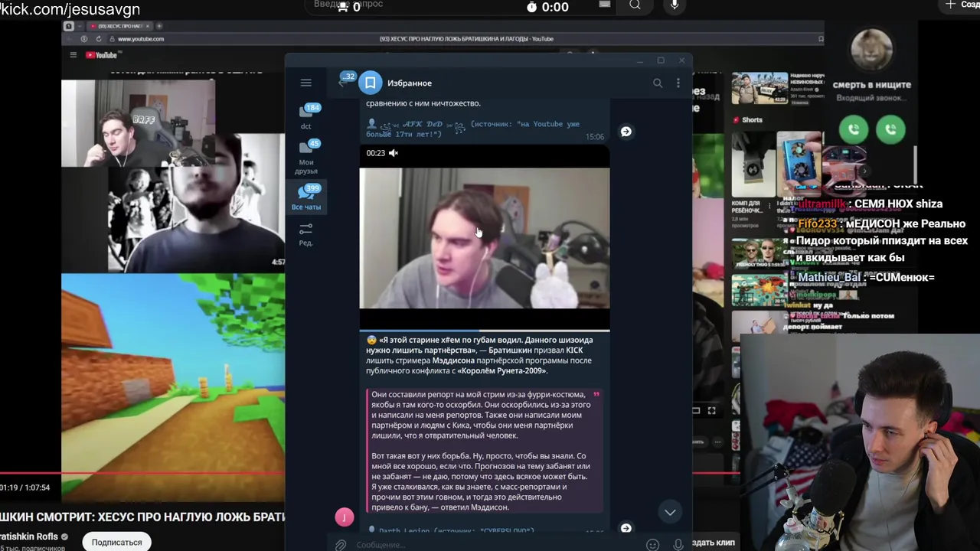The width and height of the screenshot is (980, 551).
Task: Click the смерть в нищите caller name
Action: click(871, 85)
